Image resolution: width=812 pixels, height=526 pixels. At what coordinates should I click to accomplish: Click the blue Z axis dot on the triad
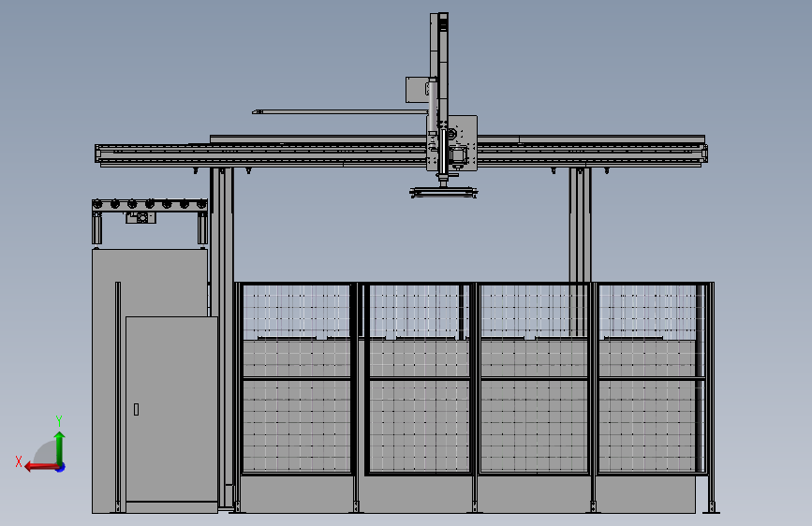click(x=61, y=467)
